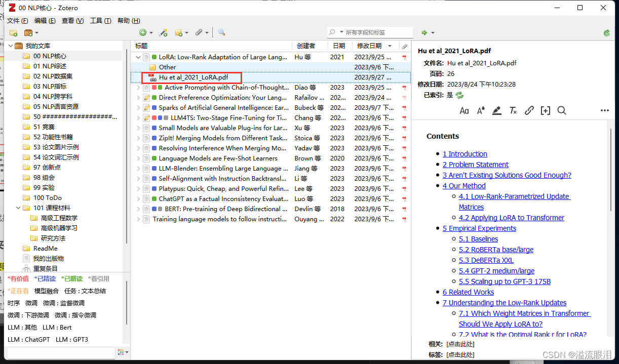Expand the Training language models item
Image resolution: width=619 pixels, height=364 pixels.
138,219
